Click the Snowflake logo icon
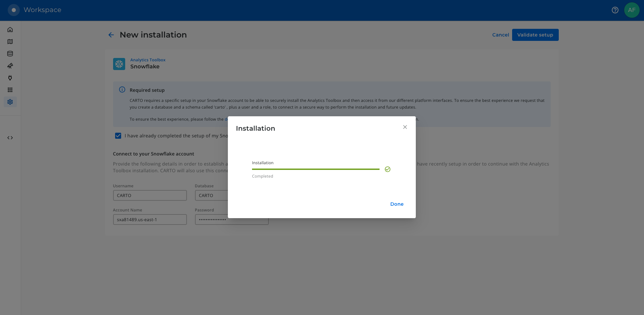Screen dimensions: 644x315 coord(119,64)
